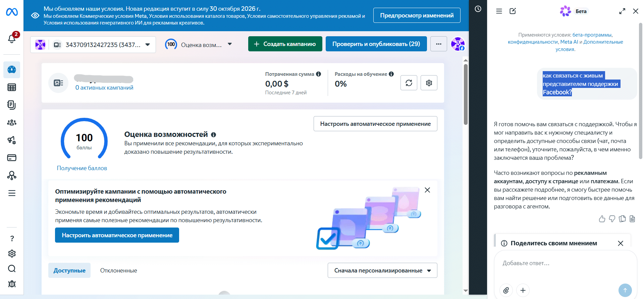Open the 'Получение баллов' link

[x=82, y=168]
